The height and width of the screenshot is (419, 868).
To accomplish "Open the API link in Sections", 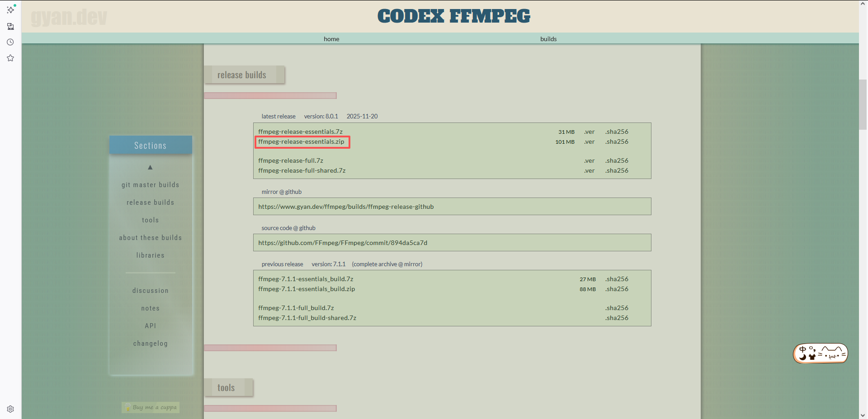I will coord(150,326).
